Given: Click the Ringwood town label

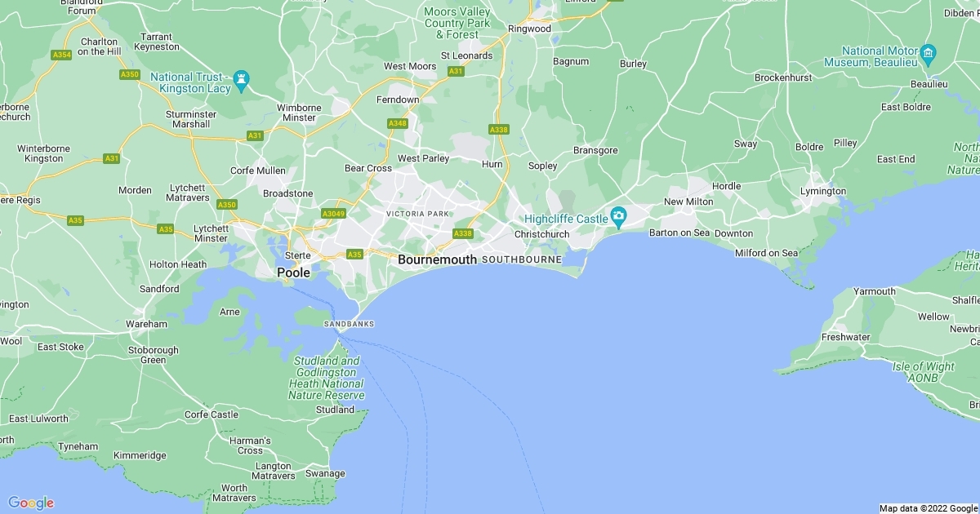Looking at the screenshot, I should [529, 29].
